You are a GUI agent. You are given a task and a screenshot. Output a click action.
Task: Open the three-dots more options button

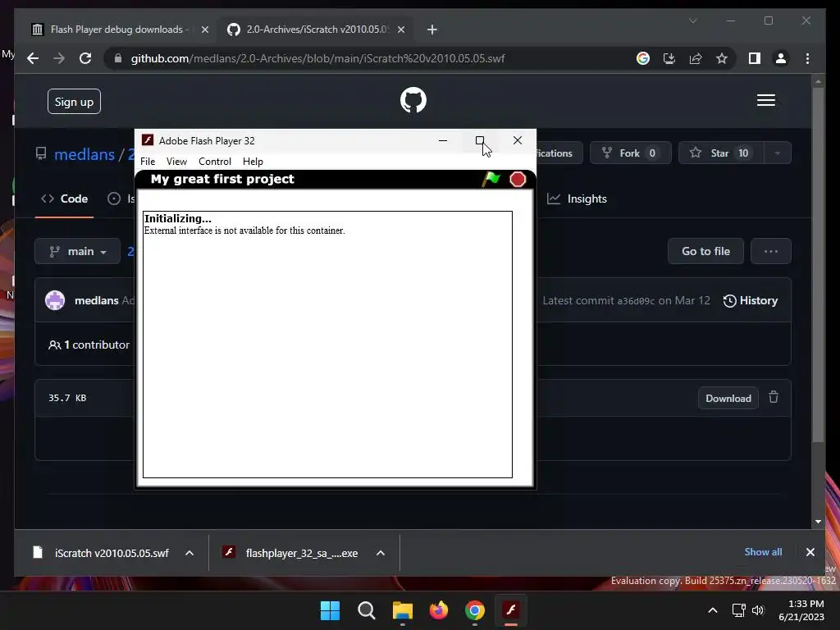771,251
